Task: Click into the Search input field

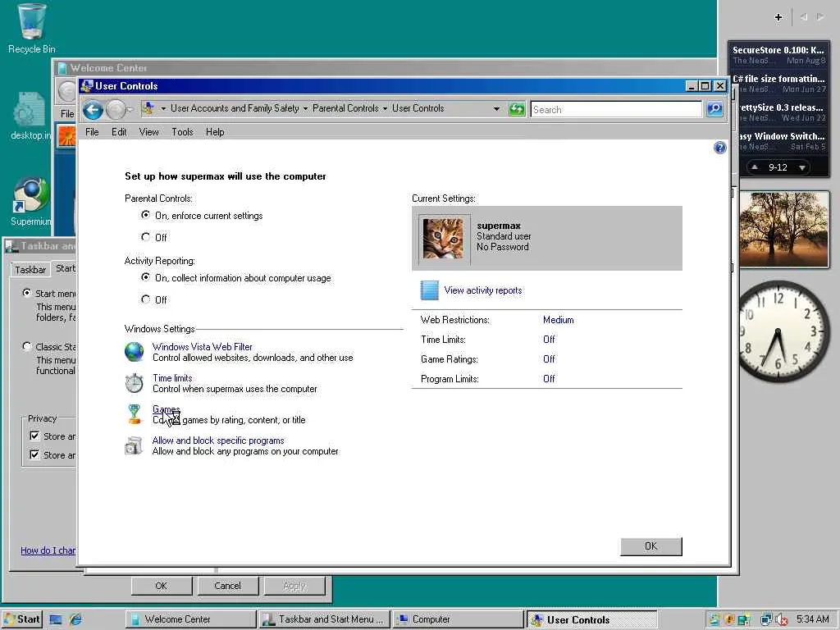Action: 616,109
